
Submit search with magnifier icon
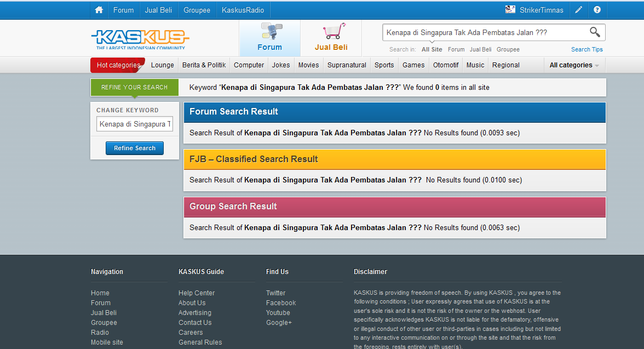pos(595,32)
